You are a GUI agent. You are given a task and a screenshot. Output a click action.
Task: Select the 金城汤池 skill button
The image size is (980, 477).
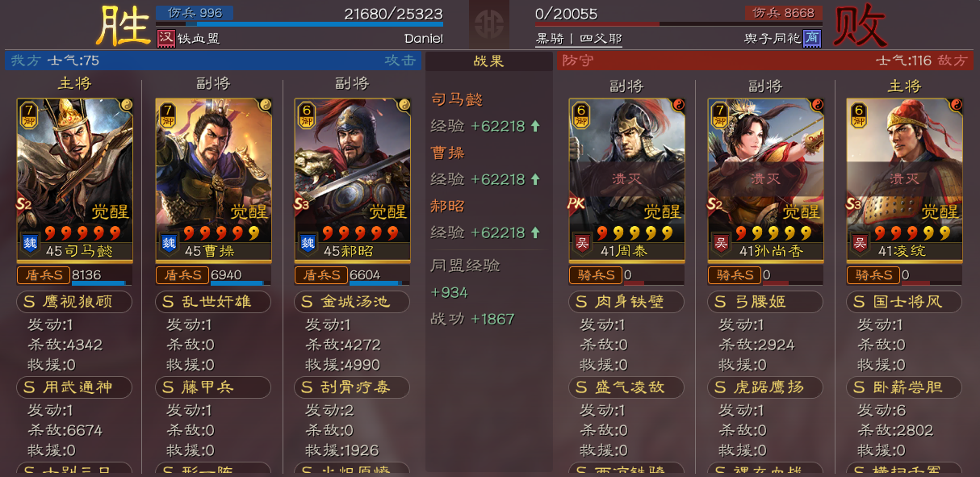pos(352,302)
